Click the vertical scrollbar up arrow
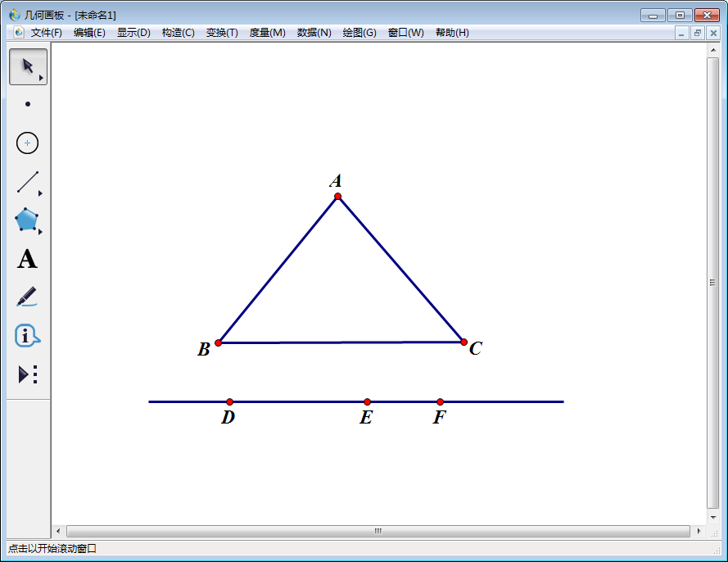This screenshot has height=562, width=728. tap(713, 50)
